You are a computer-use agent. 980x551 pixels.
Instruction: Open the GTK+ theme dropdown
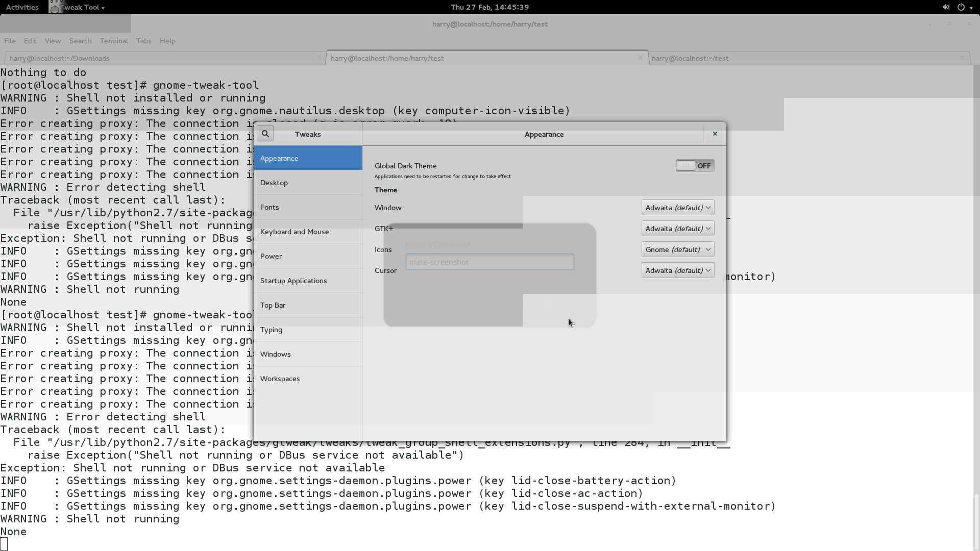[678, 229]
